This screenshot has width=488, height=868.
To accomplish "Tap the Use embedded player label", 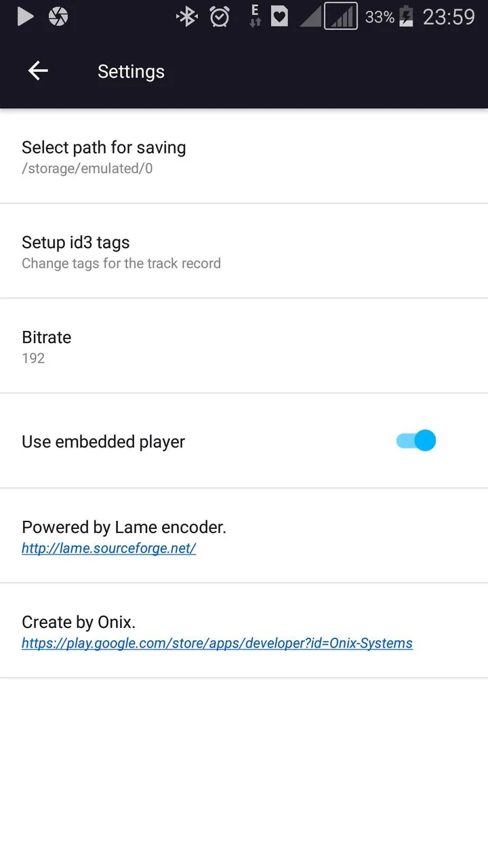I will [103, 442].
